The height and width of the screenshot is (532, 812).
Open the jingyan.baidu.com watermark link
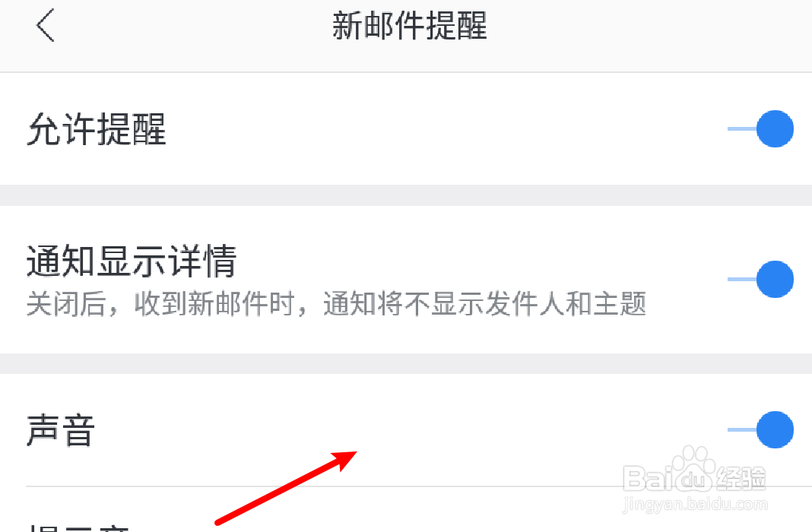click(x=695, y=504)
